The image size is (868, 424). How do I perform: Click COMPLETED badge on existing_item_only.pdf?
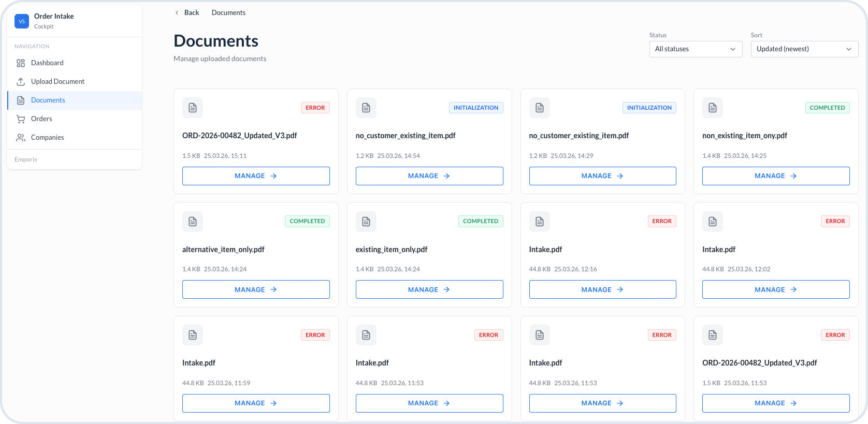[481, 221]
